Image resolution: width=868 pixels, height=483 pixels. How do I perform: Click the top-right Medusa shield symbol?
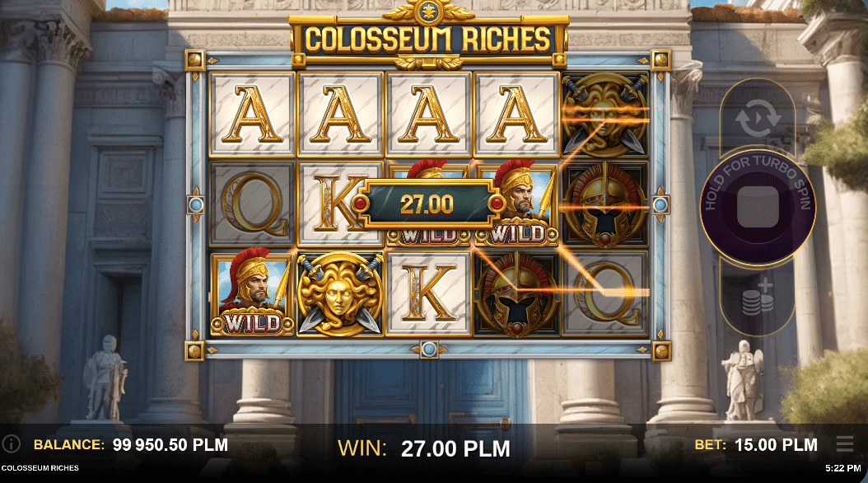pyautogui.click(x=604, y=114)
